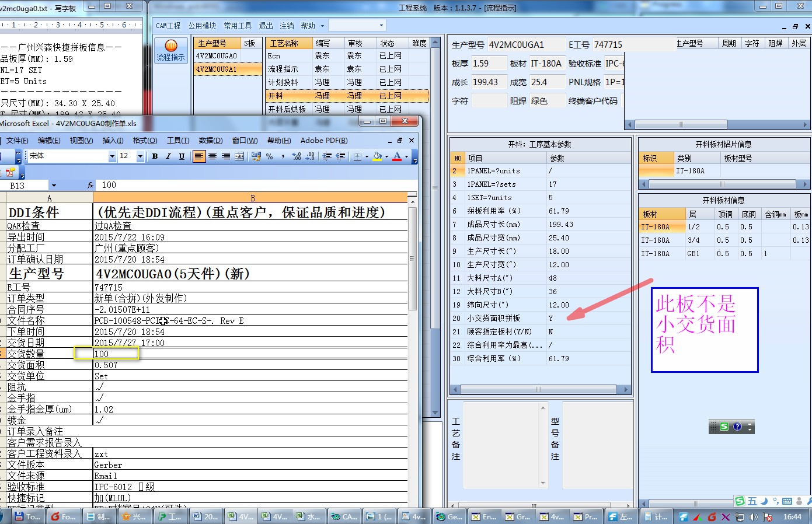The height and width of the screenshot is (524, 812).
Task: Open the Font Color dropdown arrow
Action: tap(406, 156)
